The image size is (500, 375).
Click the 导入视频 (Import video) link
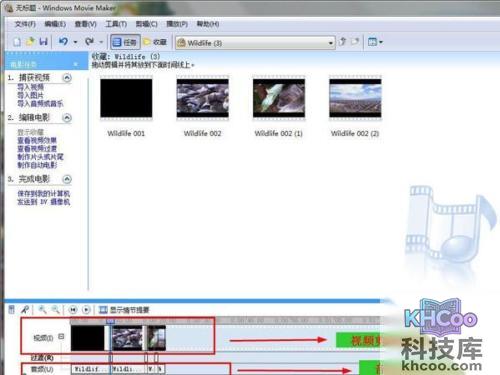pyautogui.click(x=30, y=87)
